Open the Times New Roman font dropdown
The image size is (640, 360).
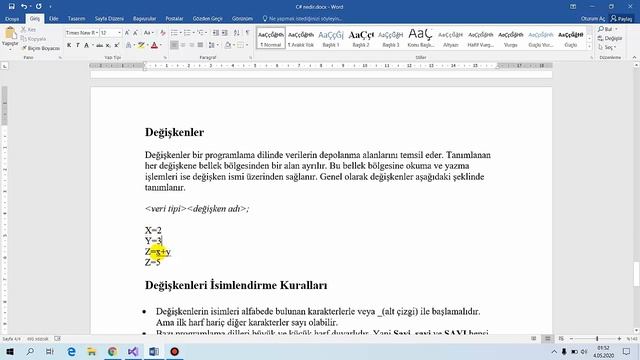tap(97, 33)
